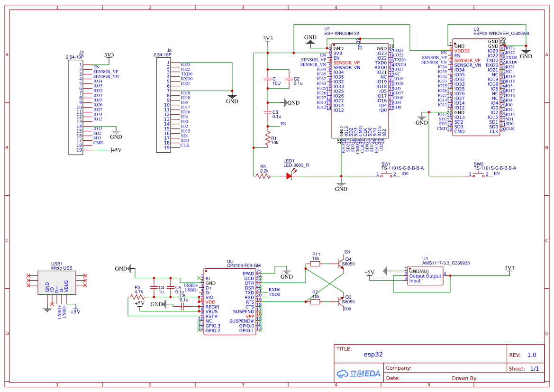Viewport: 554px width, 392px height.
Task: Select the R3 2.2k resistor symbol
Action: click(263, 176)
